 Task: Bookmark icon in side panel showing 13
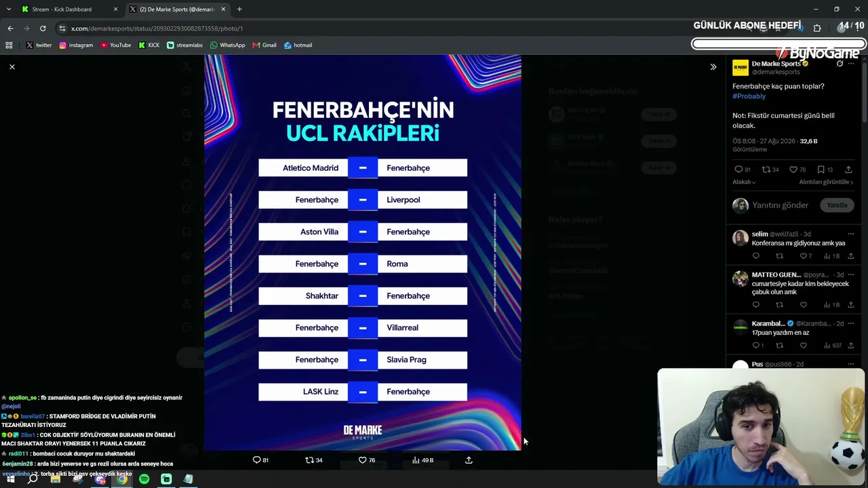tap(821, 169)
